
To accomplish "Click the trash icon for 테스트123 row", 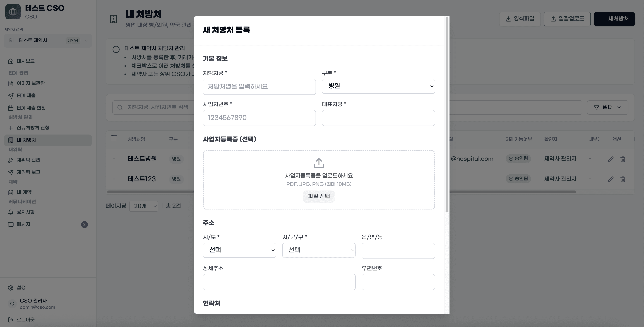I will click(x=623, y=179).
